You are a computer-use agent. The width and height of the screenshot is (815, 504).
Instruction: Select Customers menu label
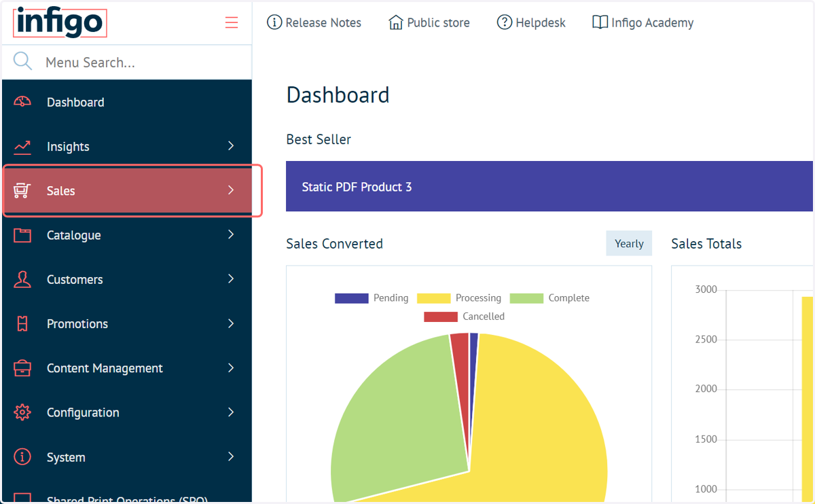(75, 279)
